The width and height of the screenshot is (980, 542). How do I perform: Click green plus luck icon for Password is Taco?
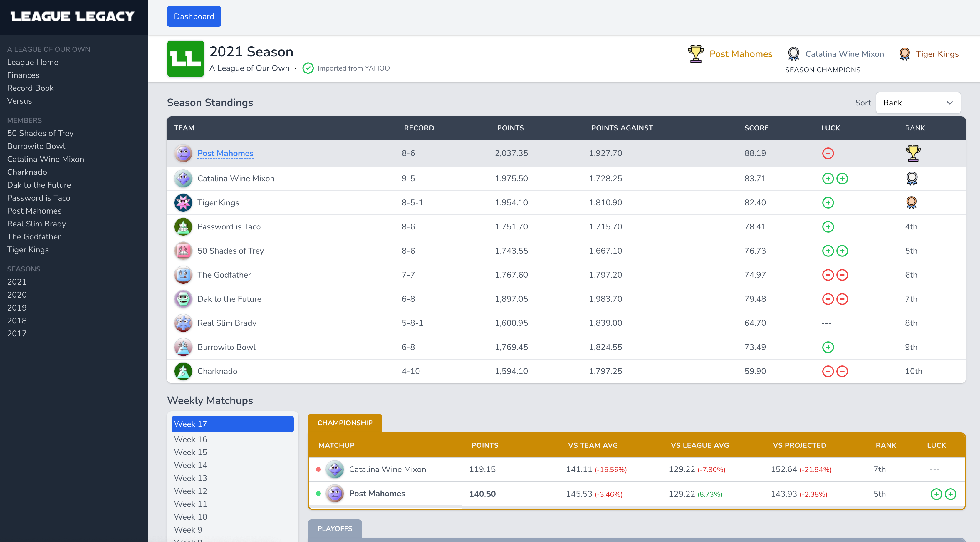coord(828,227)
